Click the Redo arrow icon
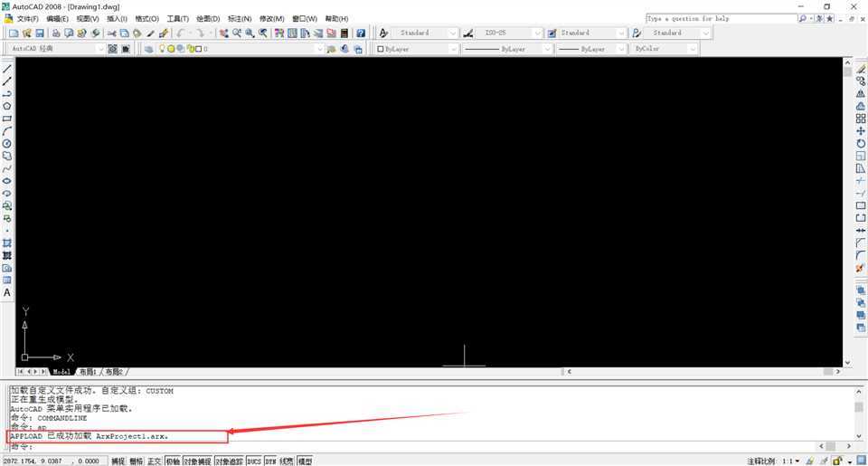The image size is (868, 466). (x=201, y=33)
